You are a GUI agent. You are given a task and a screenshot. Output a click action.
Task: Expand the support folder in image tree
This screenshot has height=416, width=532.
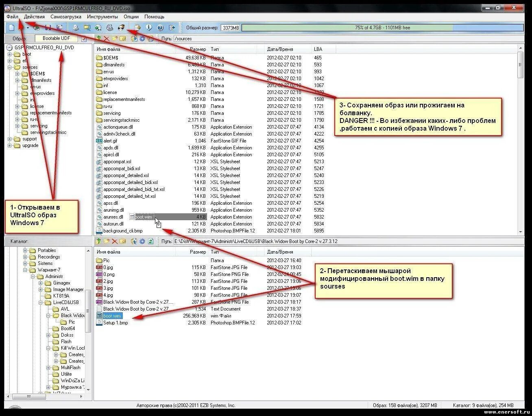pos(10,139)
